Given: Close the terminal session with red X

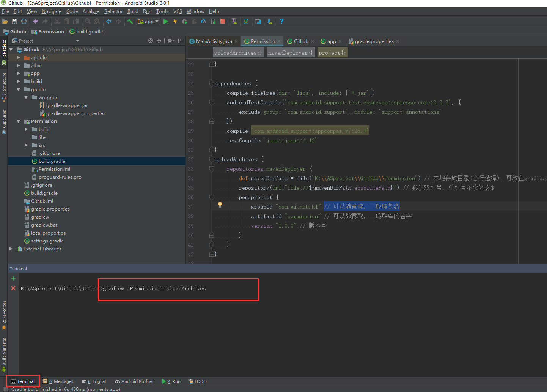Looking at the screenshot, I should click(x=13, y=288).
